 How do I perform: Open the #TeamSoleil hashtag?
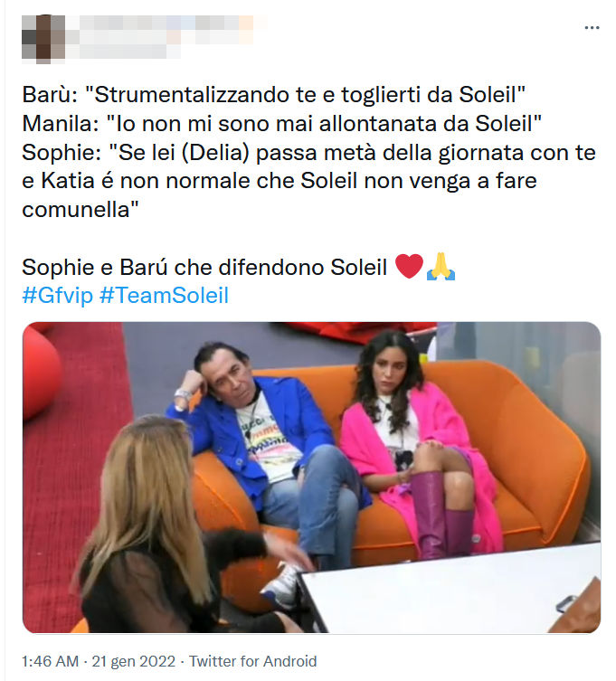164,296
